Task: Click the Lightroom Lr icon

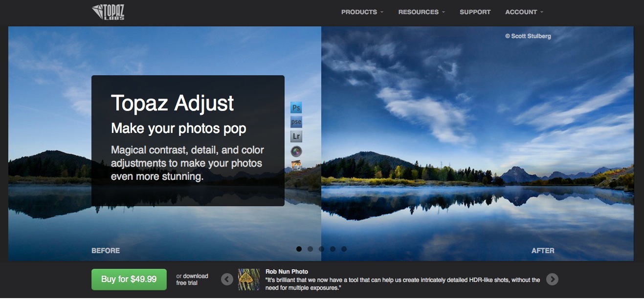Action: point(296,136)
